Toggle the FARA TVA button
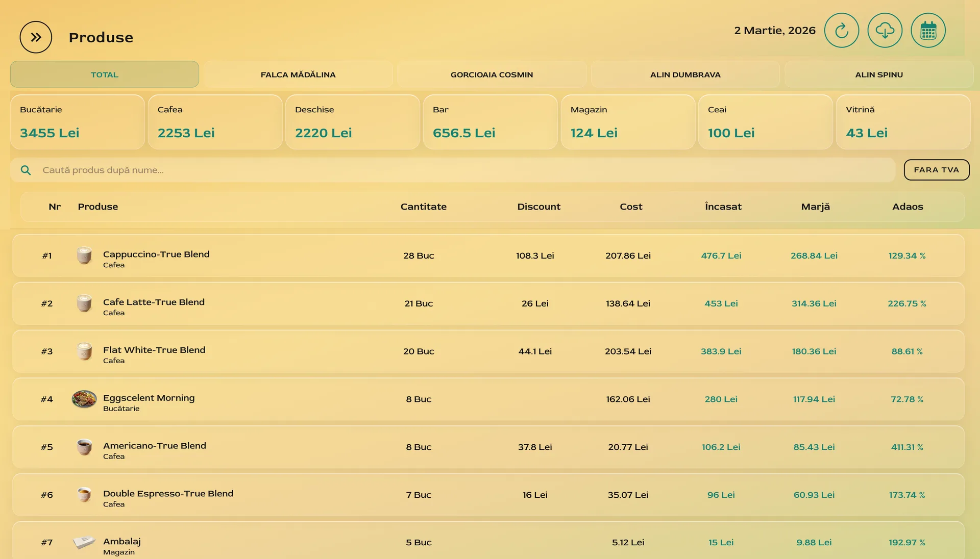This screenshot has width=980, height=559. [936, 170]
